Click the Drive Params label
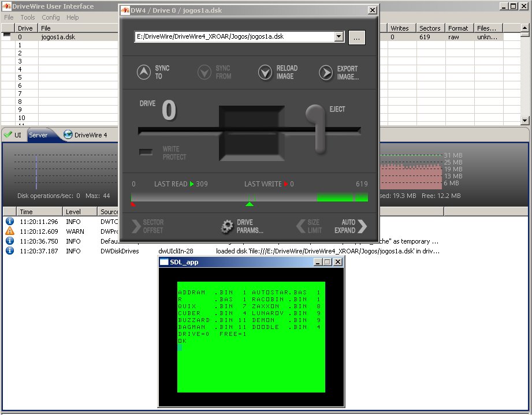 point(250,226)
